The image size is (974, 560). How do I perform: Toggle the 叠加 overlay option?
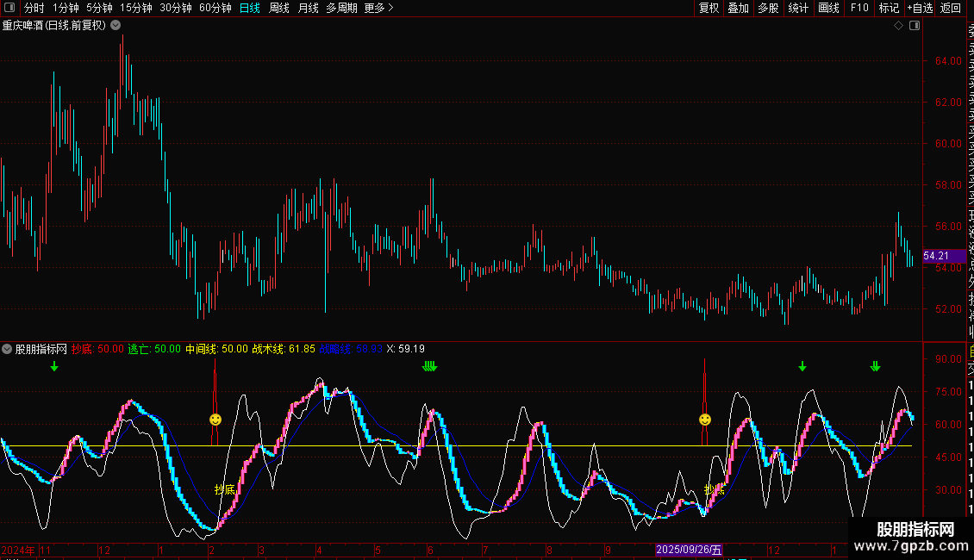[x=738, y=8]
